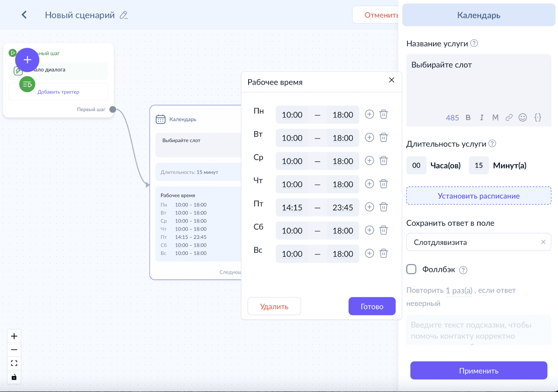The width and height of the screenshot is (558, 392).
Task: Go back using the left chevron arrow
Action: pos(24,15)
